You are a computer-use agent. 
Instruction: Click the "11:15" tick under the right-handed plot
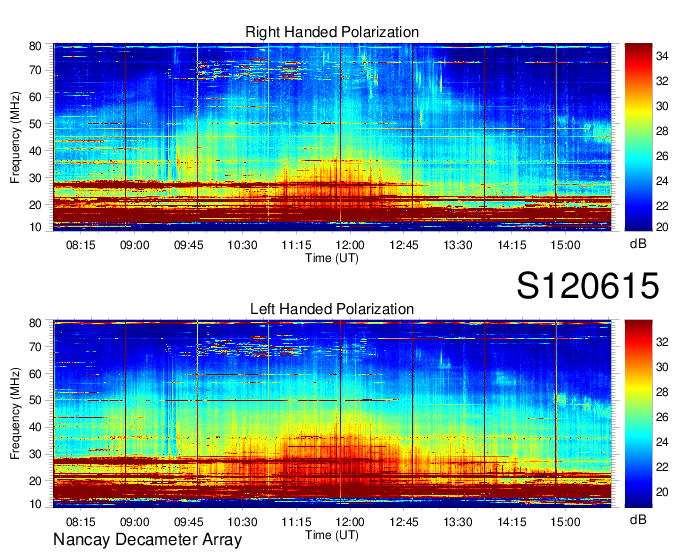pyautogui.click(x=296, y=245)
